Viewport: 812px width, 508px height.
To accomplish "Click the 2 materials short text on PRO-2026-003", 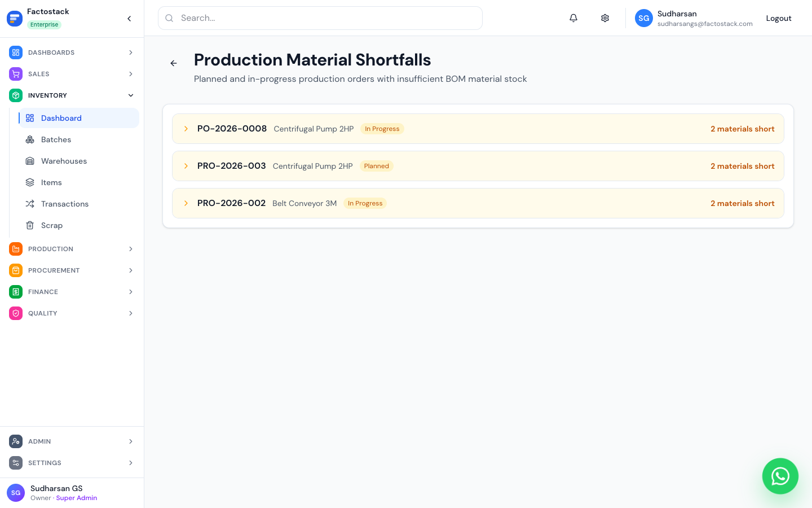I will click(x=742, y=166).
